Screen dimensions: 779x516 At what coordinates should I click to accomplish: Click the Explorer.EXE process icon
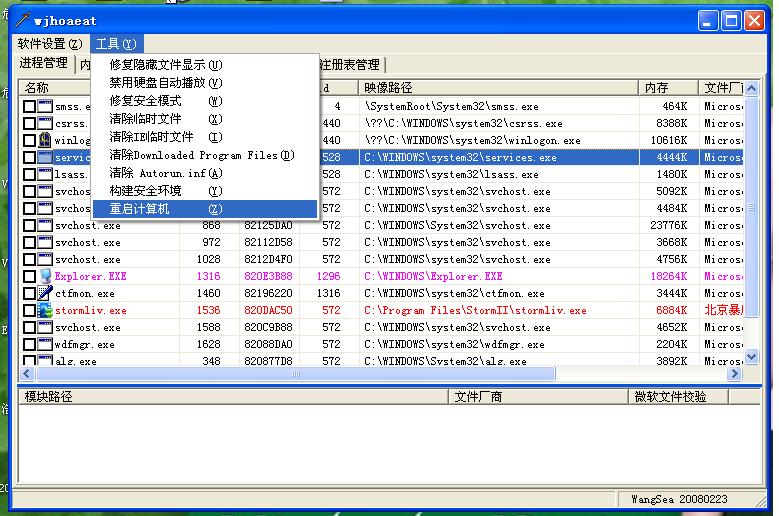pos(45,276)
